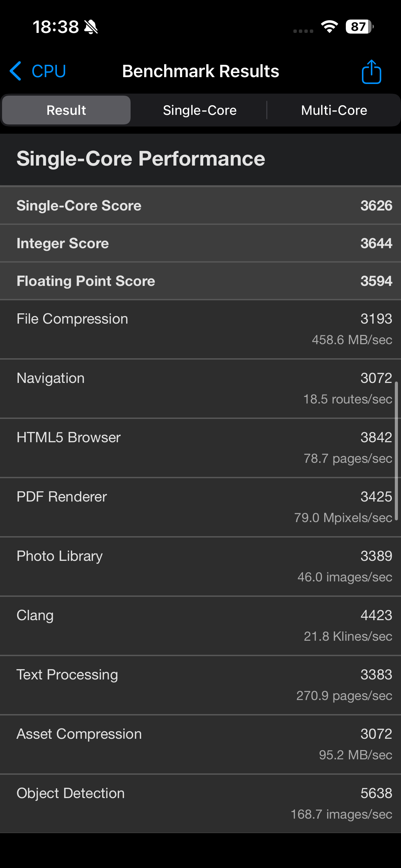Tap the cellular signal dots
The width and height of the screenshot is (401, 868).
point(303,31)
